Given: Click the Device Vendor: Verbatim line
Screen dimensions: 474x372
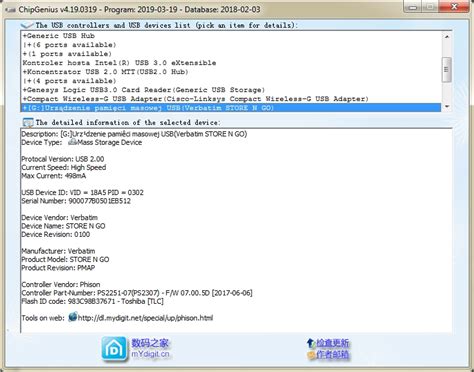Looking at the screenshot, I should click(x=60, y=217).
